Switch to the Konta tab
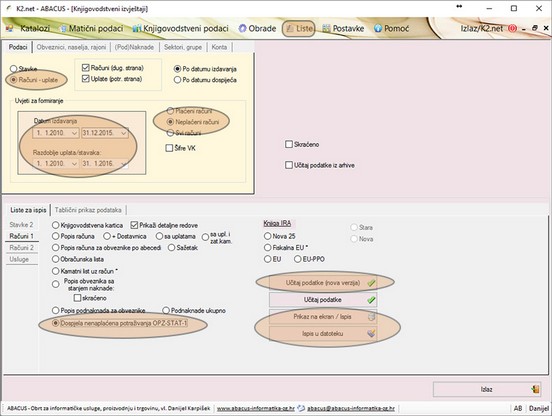 (x=219, y=47)
